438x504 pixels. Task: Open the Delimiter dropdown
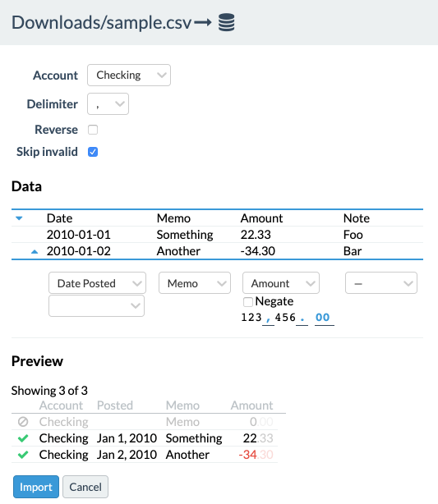tap(108, 103)
